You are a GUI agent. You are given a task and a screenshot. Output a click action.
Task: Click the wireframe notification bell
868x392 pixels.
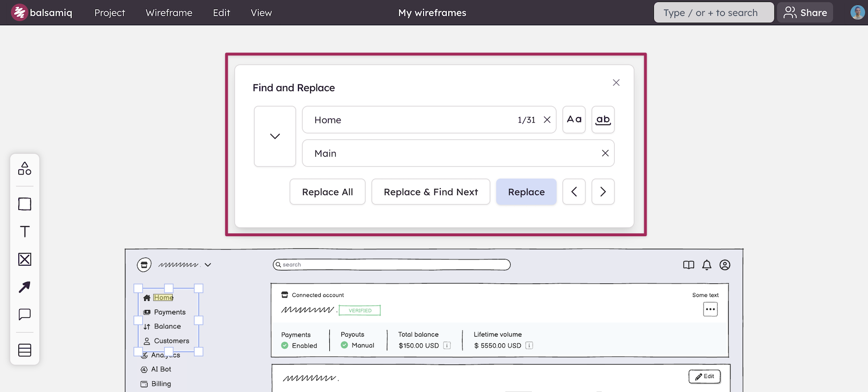[x=706, y=265]
